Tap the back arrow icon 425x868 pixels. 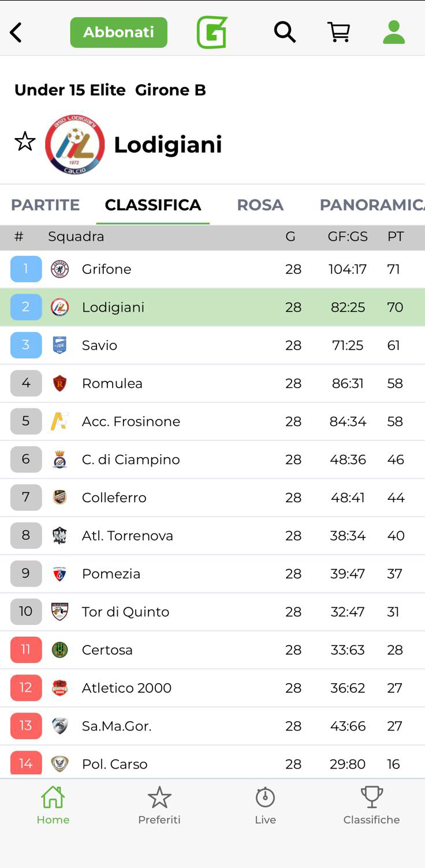16,32
